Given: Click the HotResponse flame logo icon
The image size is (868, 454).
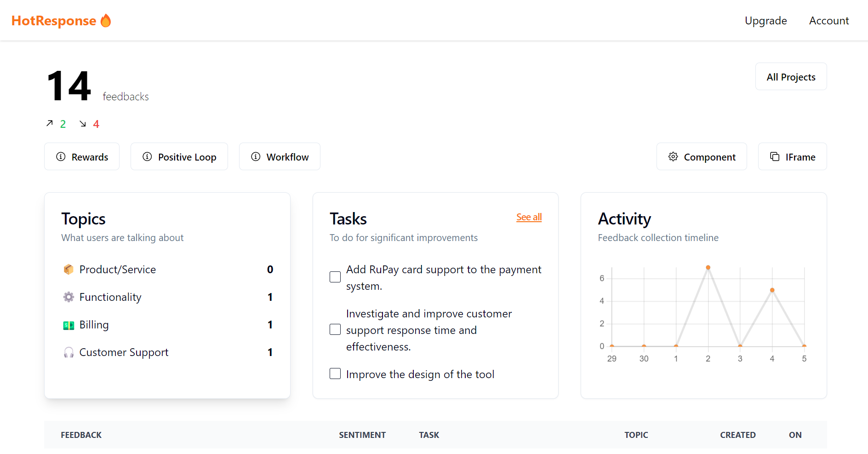Looking at the screenshot, I should tap(106, 21).
